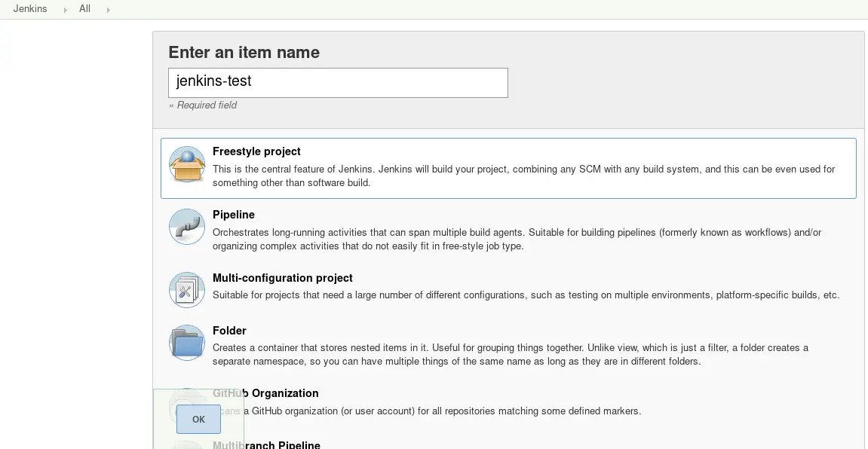Expand the Jenkins breadcrumb dropdown arrow
The image size is (868, 449).
66,10
